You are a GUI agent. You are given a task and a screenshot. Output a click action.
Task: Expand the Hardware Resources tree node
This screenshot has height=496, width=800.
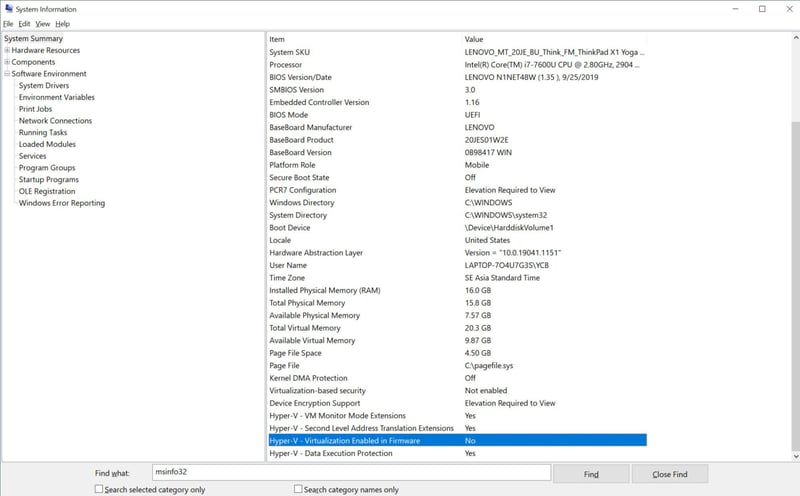7,50
